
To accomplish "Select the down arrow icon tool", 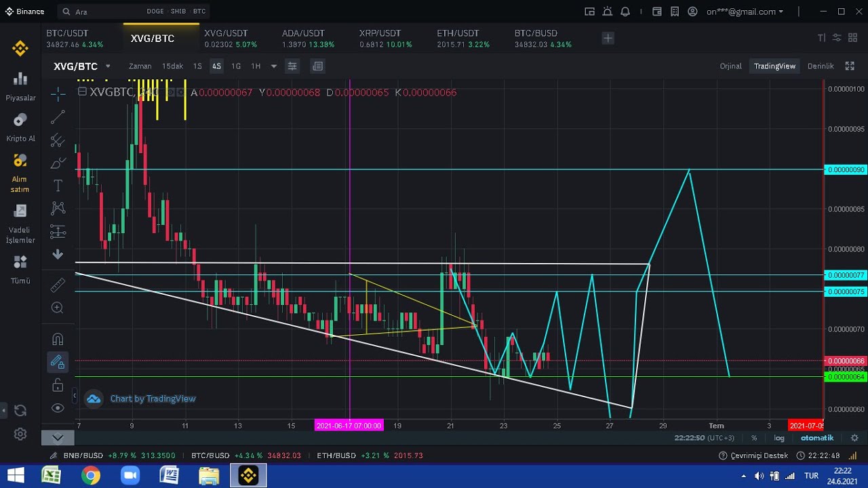I will pyautogui.click(x=58, y=254).
